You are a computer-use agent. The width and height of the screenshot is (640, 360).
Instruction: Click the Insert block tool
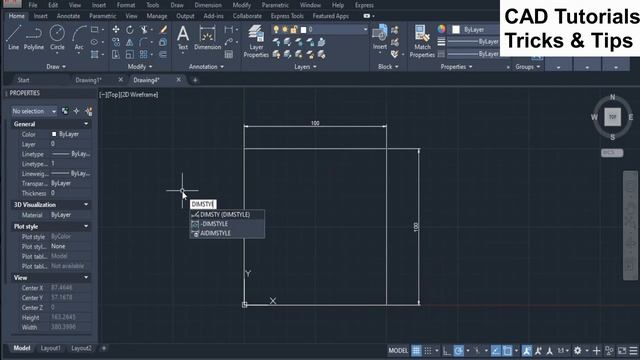tap(380, 37)
